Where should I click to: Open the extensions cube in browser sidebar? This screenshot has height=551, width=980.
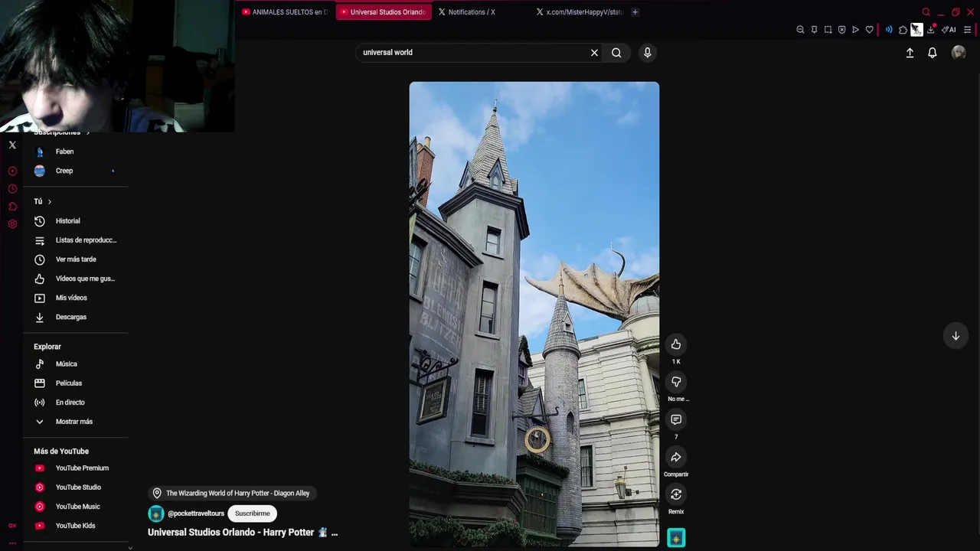click(12, 207)
